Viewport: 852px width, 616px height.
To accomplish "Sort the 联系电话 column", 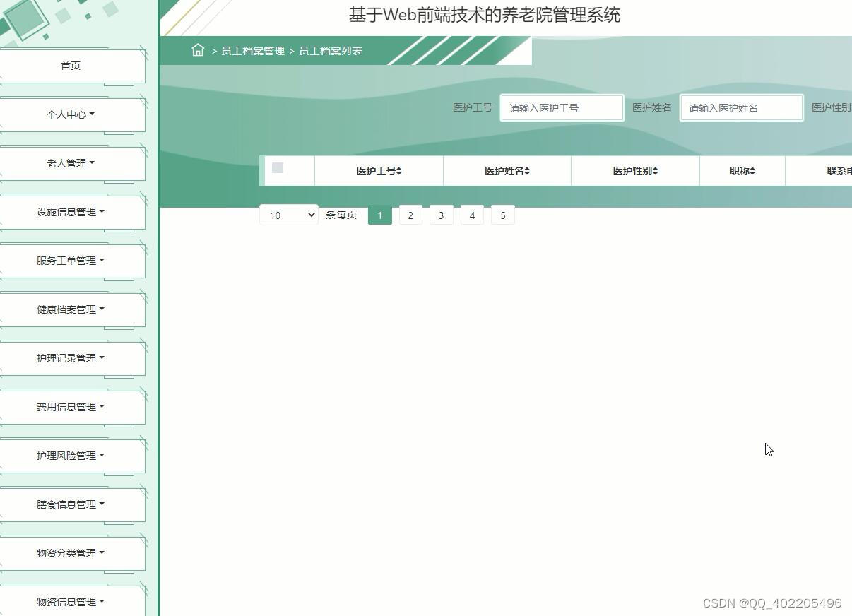I will point(841,170).
